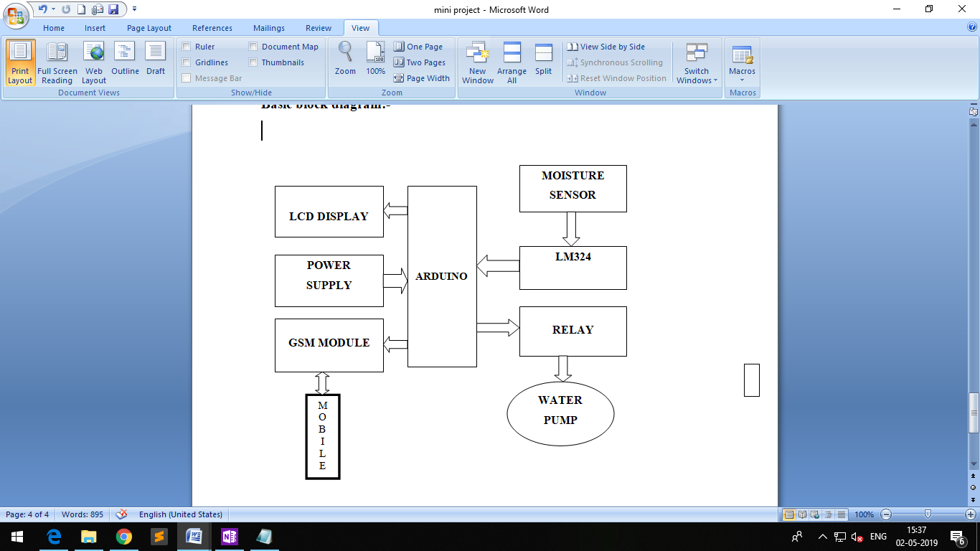Enable the Ruler checkbox

click(x=187, y=47)
